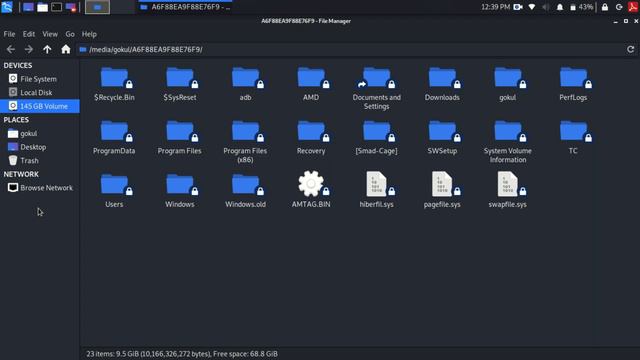Go forward with the right arrow button
Image resolution: width=640 pixels, height=360 pixels.
pos(29,49)
